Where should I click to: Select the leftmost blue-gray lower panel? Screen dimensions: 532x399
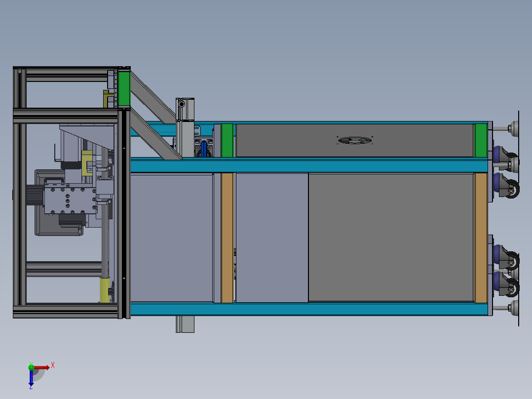coord(171,238)
